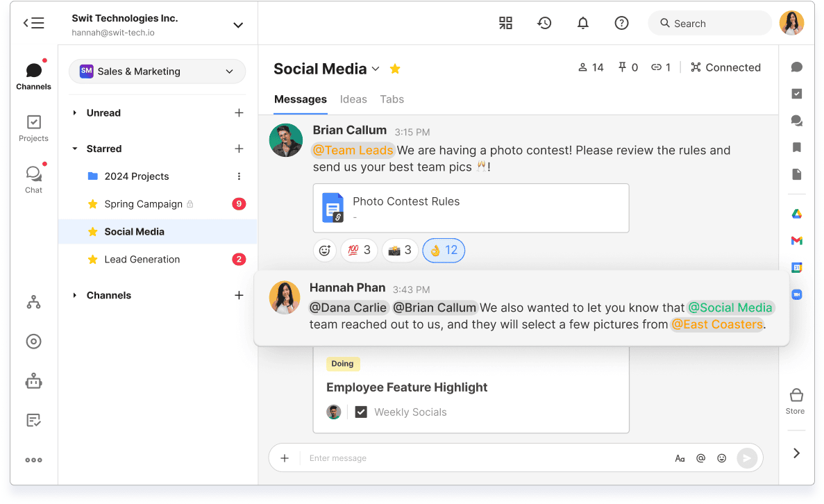Open the Projects section in sidebar
Screen dimensions: 824x504
coord(33,128)
